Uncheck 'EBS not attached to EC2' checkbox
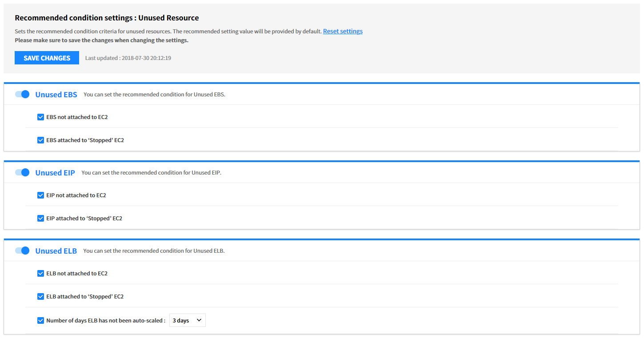 [x=40, y=117]
